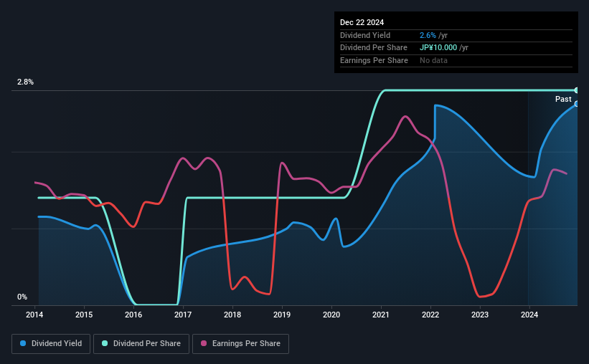Select the 2019 x-axis label
The width and height of the screenshot is (589, 364).
(282, 315)
